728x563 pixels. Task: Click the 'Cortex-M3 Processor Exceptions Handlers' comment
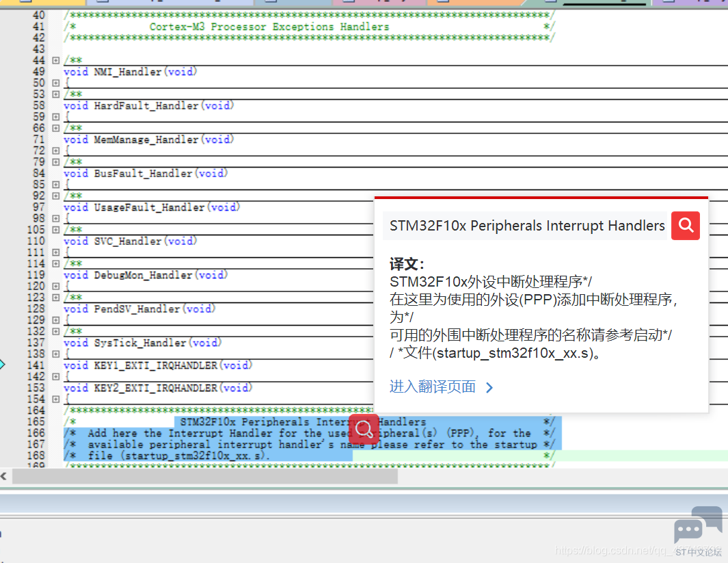(269, 27)
